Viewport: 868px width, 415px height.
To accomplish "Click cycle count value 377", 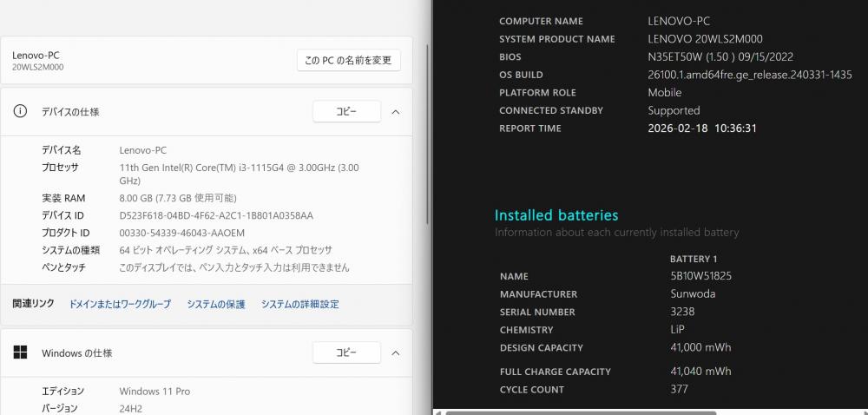I will click(x=679, y=389).
